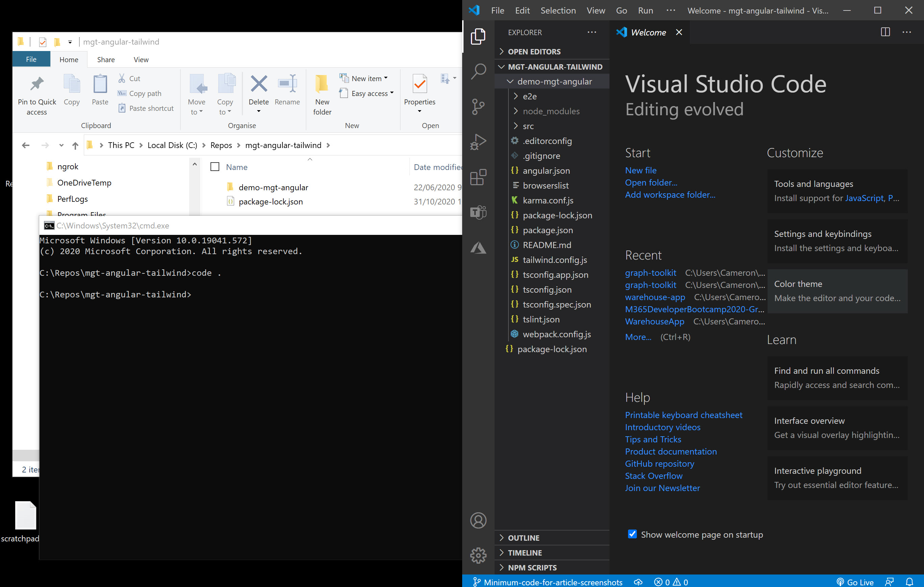Switch to the Share ribbon tab

[105, 59]
